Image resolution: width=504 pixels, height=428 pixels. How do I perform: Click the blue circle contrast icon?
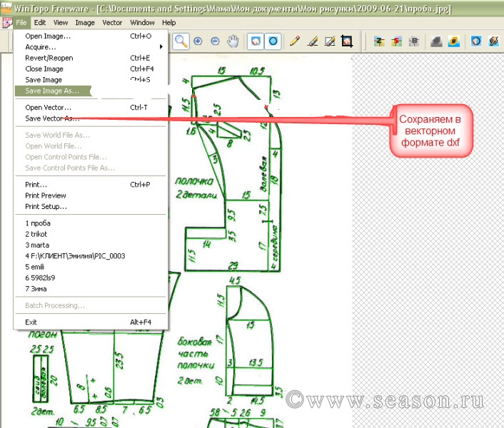click(x=476, y=41)
